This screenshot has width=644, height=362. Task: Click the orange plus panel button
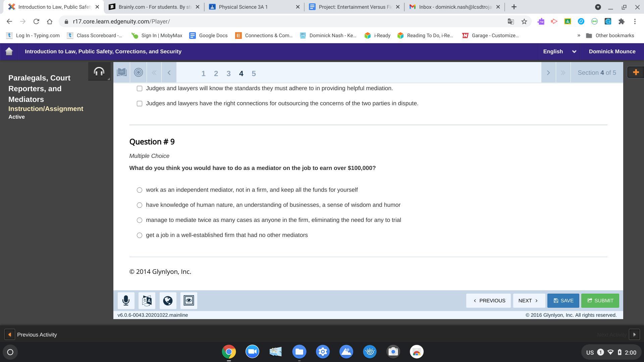635,72
